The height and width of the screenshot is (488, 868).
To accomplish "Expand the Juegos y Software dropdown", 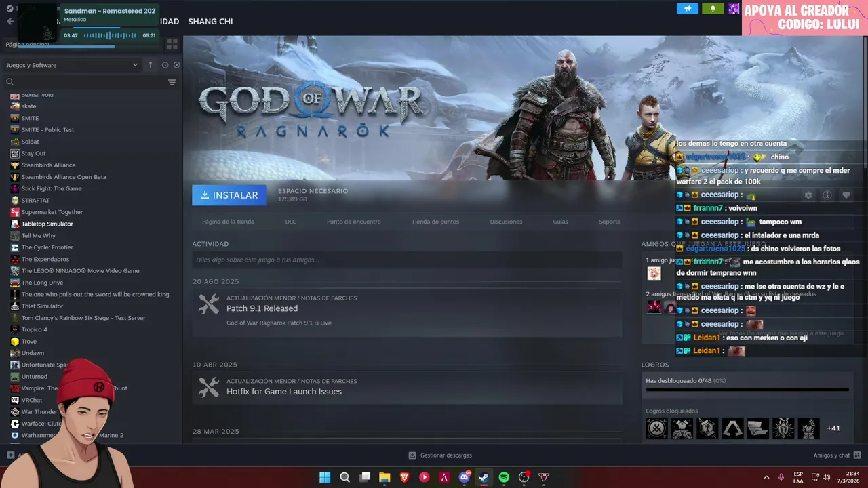I will pos(72,65).
